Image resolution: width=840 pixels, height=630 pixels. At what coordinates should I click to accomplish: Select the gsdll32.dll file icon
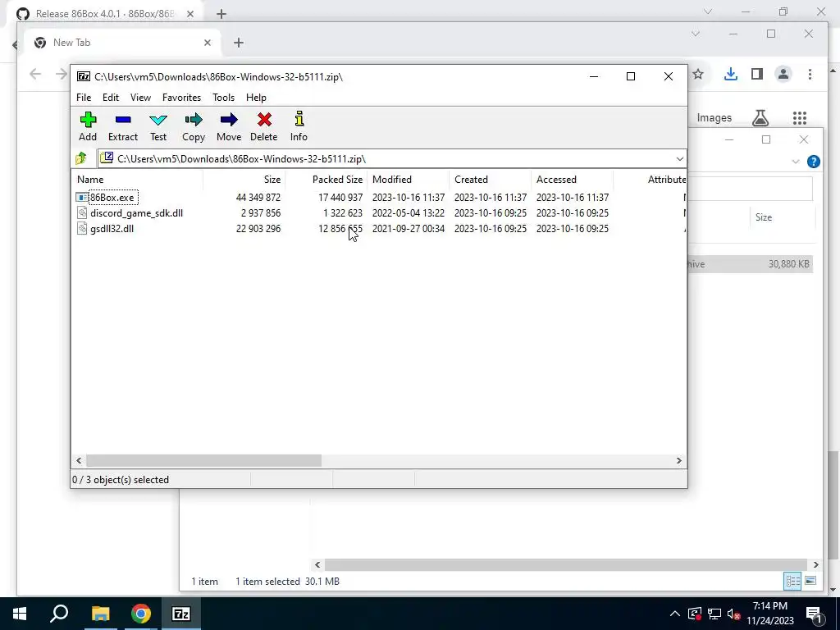coord(81,228)
